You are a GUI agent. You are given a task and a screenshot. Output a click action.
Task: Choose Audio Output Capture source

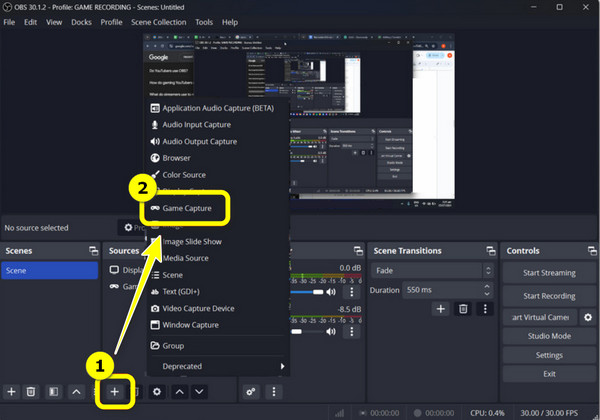[x=217, y=142]
